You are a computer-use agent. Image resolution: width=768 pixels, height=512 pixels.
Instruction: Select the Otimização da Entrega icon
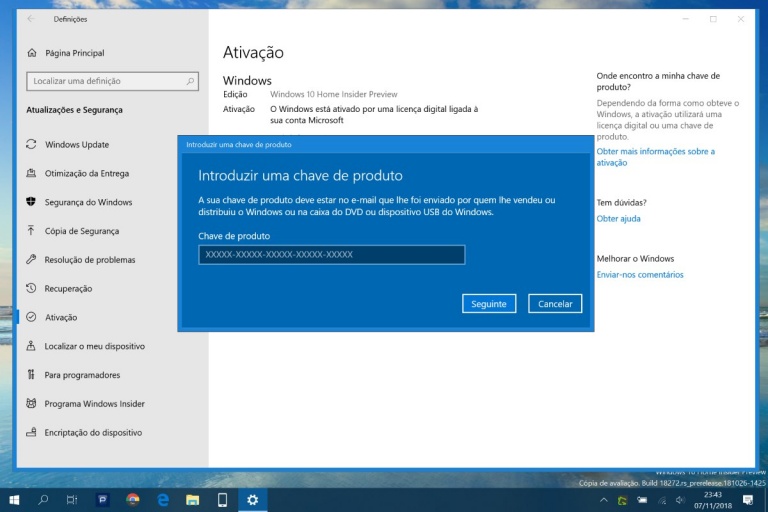click(x=31, y=173)
